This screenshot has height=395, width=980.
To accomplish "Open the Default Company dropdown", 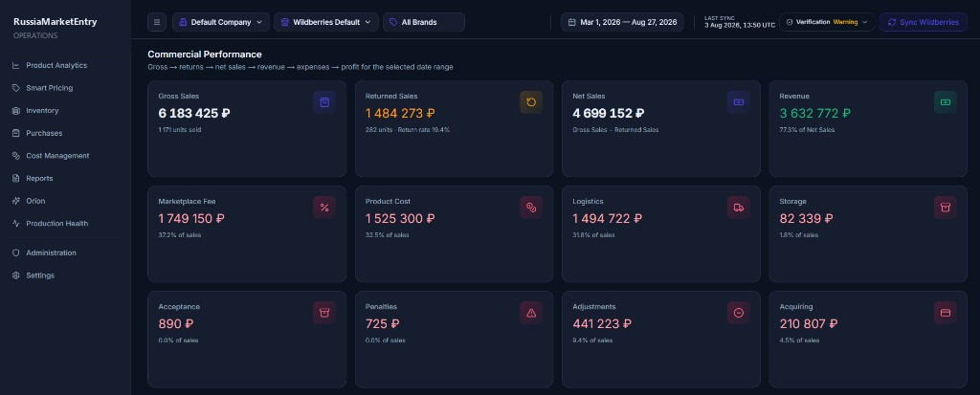I will pyautogui.click(x=221, y=22).
